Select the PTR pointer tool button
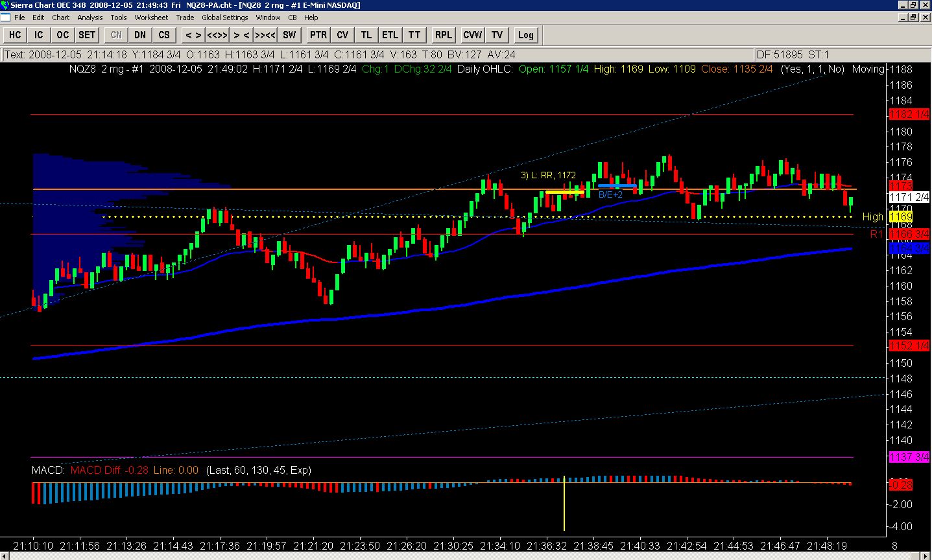 318,35
